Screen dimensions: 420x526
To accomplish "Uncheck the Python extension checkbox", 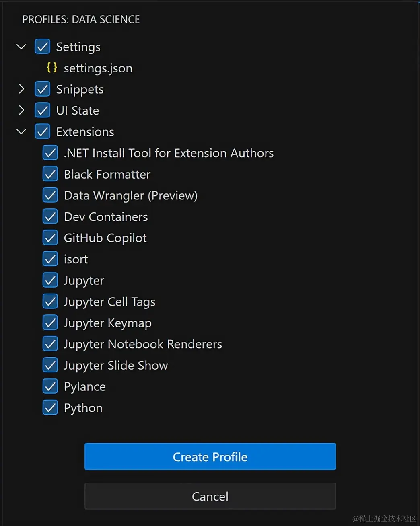I will [x=50, y=407].
